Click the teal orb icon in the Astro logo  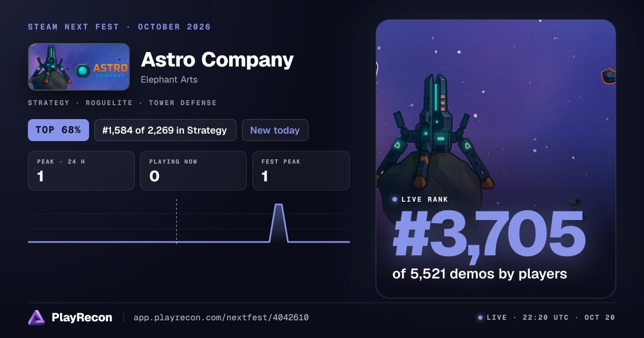(82, 70)
